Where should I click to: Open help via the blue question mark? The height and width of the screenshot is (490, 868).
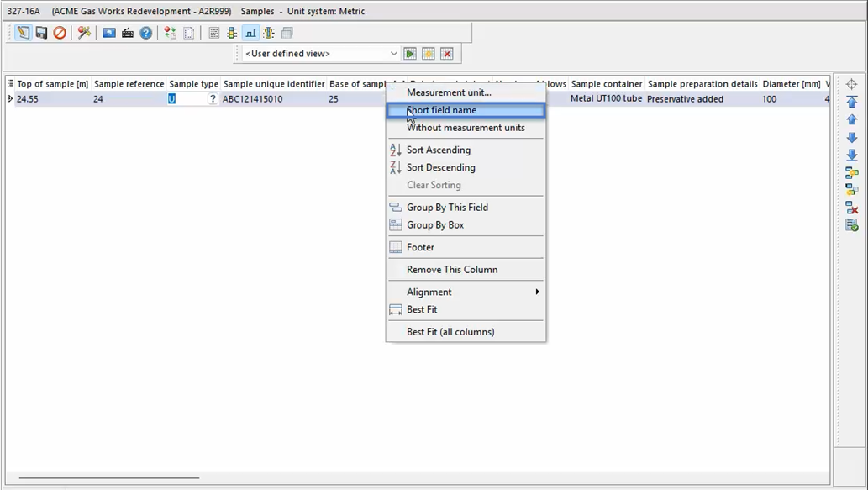pos(146,33)
